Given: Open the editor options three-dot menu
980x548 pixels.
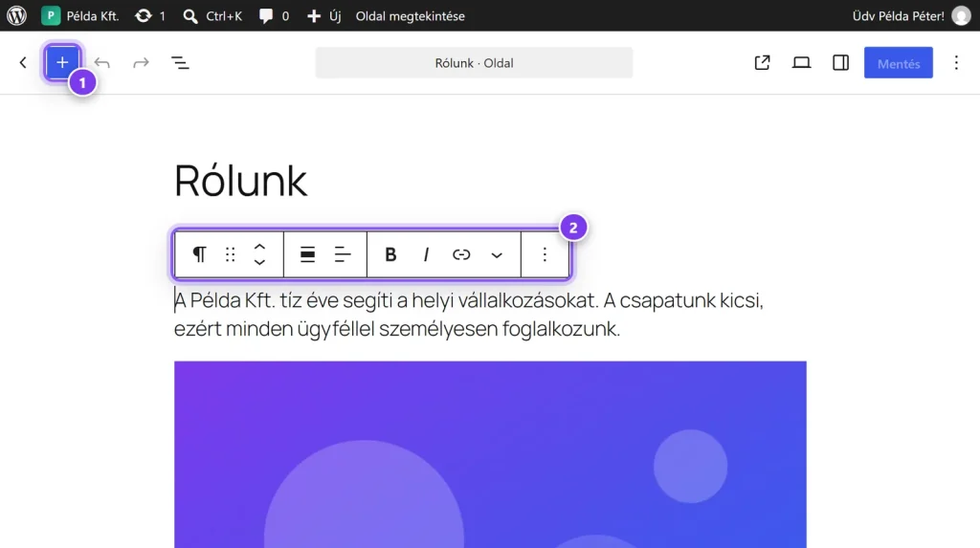Looking at the screenshot, I should 956,62.
